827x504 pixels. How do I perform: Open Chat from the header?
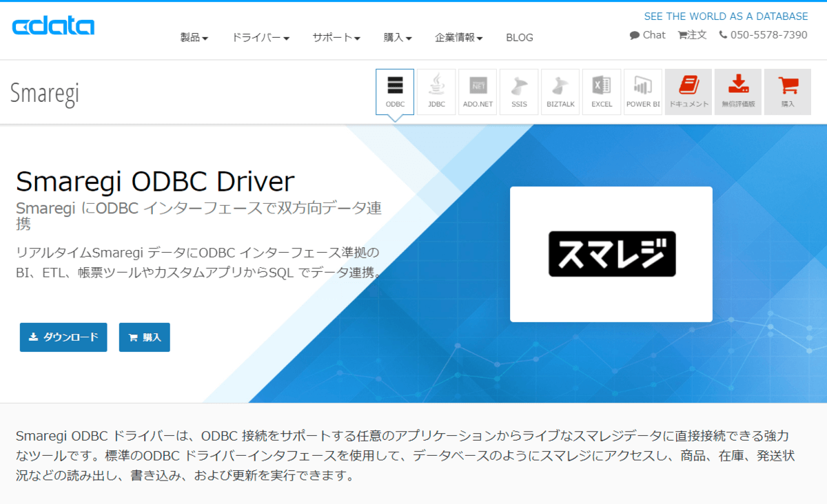click(648, 34)
